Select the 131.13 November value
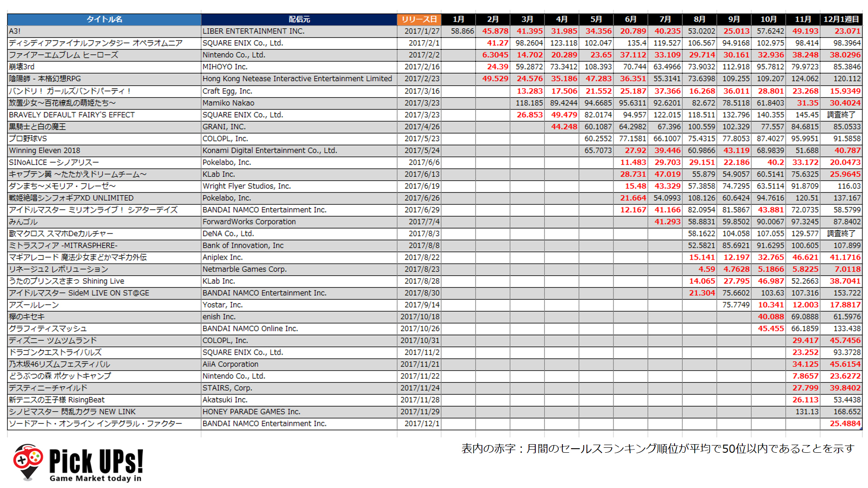The image size is (868, 488). coord(803,412)
